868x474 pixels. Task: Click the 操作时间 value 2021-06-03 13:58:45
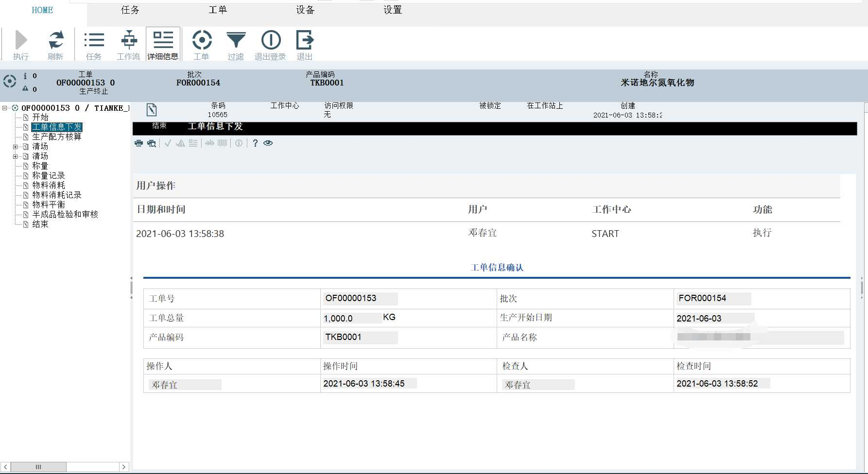(369, 384)
